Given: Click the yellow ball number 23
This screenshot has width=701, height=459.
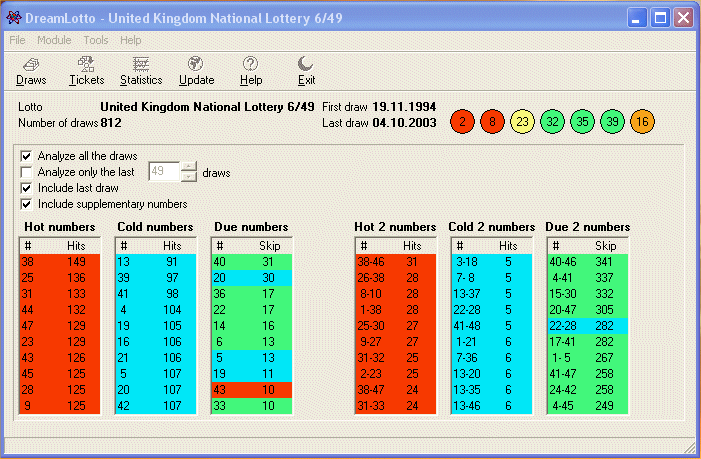Looking at the screenshot, I should 522,122.
